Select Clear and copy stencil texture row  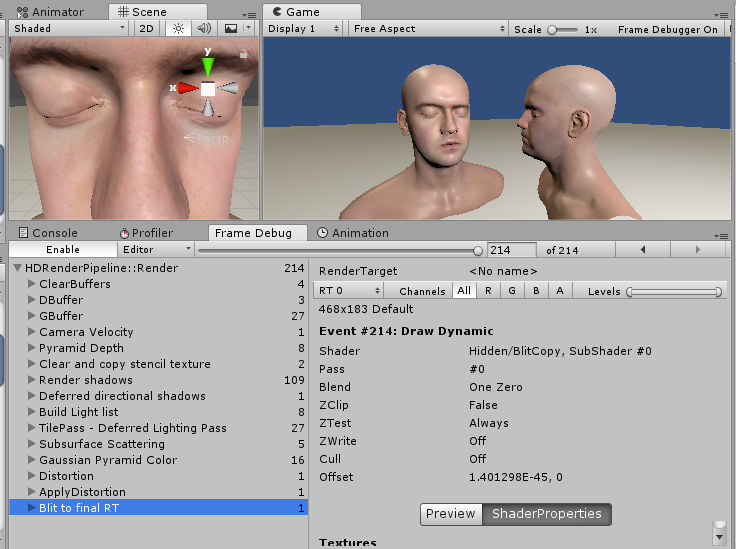click(159, 364)
